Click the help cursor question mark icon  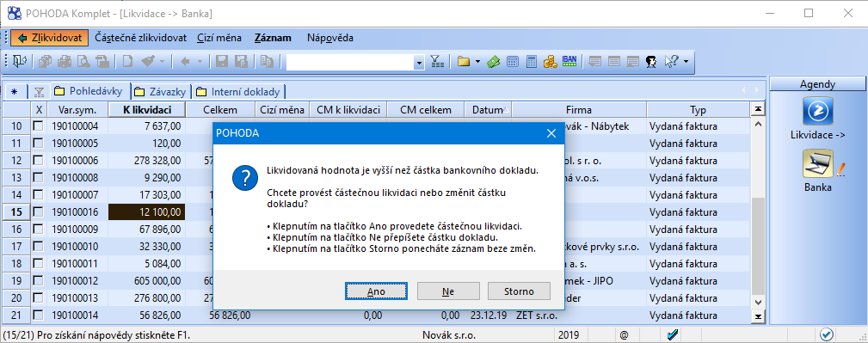(671, 62)
